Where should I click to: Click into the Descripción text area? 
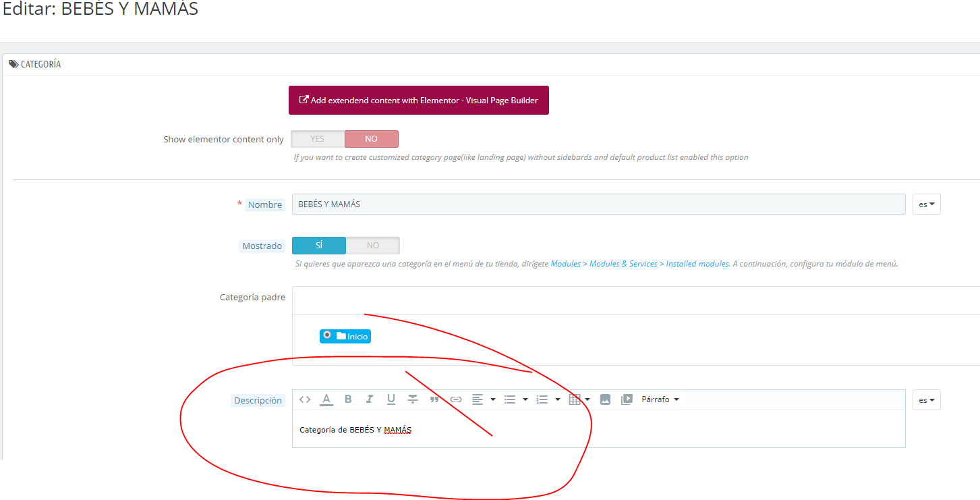click(x=599, y=430)
